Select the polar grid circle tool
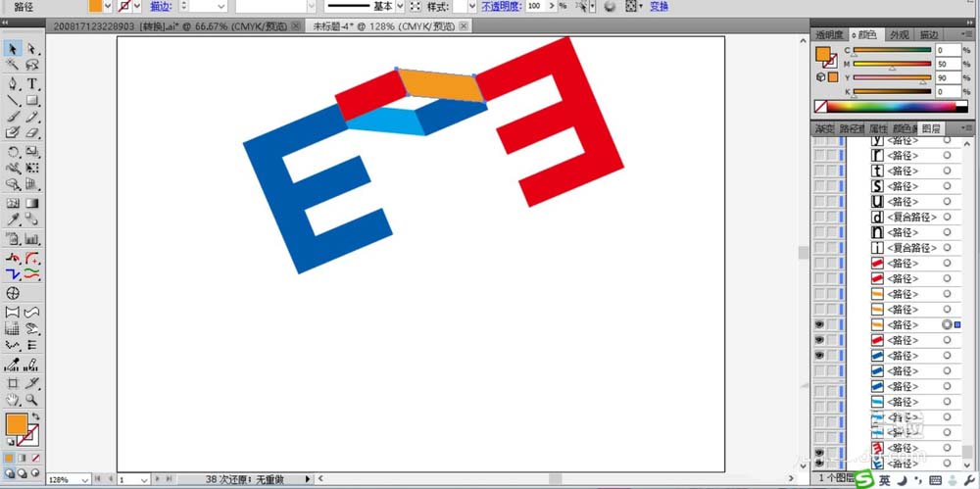This screenshot has height=489, width=980. [x=13, y=293]
